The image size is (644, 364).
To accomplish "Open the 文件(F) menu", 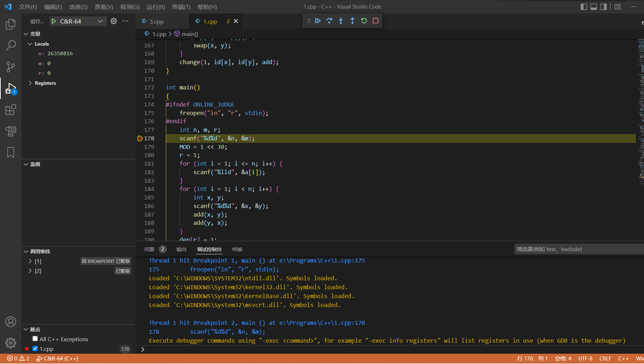I will tap(28, 7).
